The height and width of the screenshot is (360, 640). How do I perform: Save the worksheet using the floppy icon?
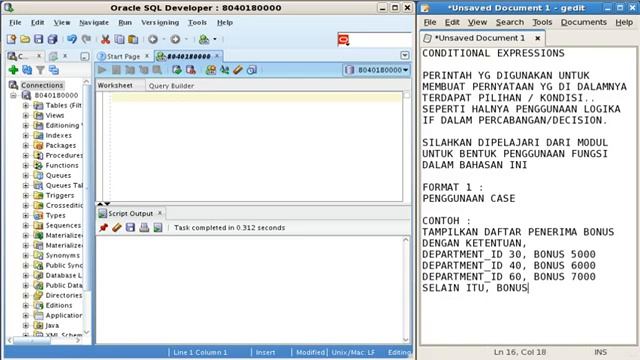pyautogui.click(x=38, y=39)
